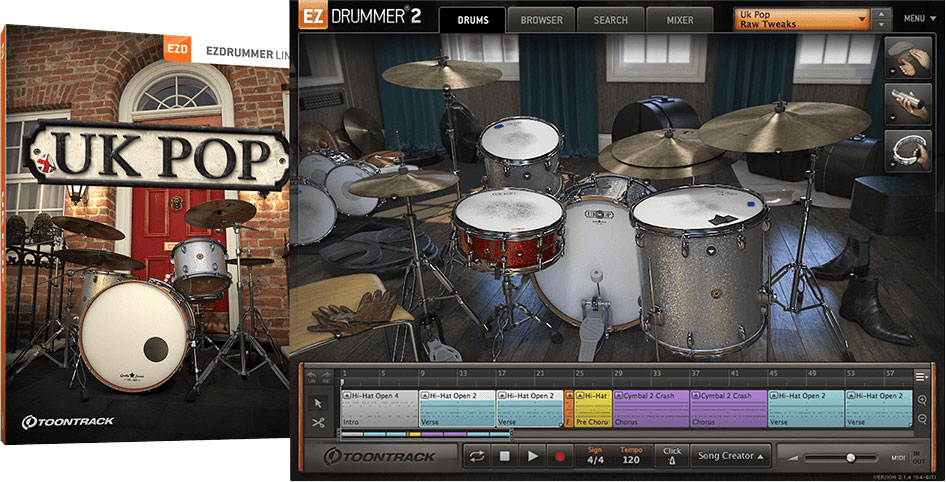
Task: Select the Verse block at bar 45
Action: point(805,408)
